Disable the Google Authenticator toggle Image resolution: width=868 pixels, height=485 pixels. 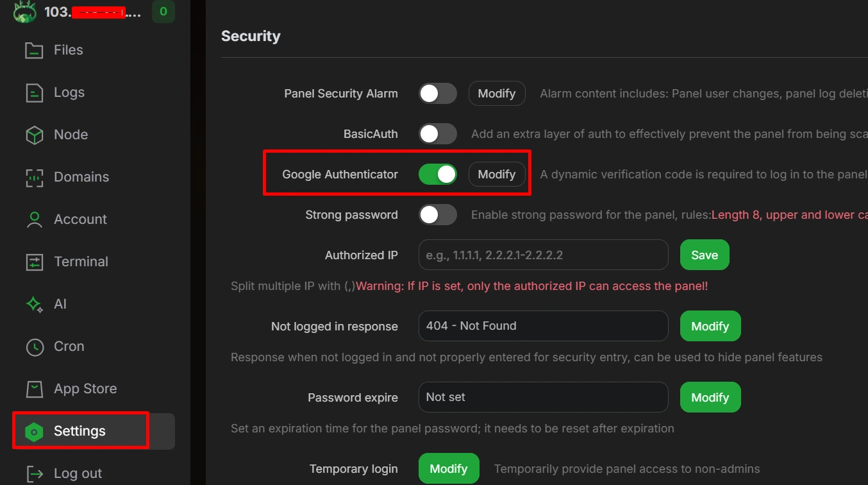[x=438, y=174]
